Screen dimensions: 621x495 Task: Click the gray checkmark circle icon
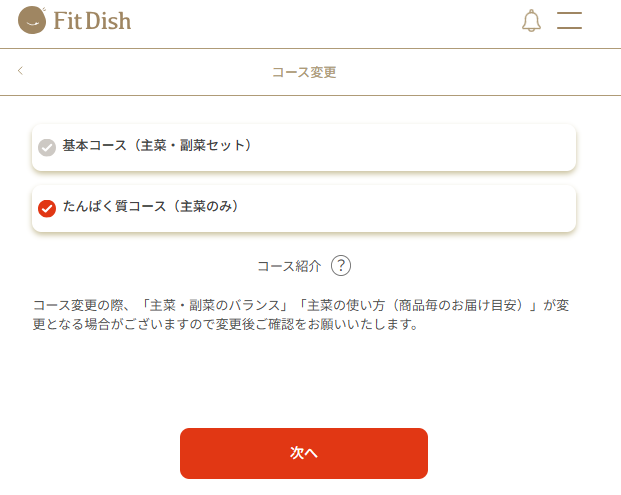point(46,147)
